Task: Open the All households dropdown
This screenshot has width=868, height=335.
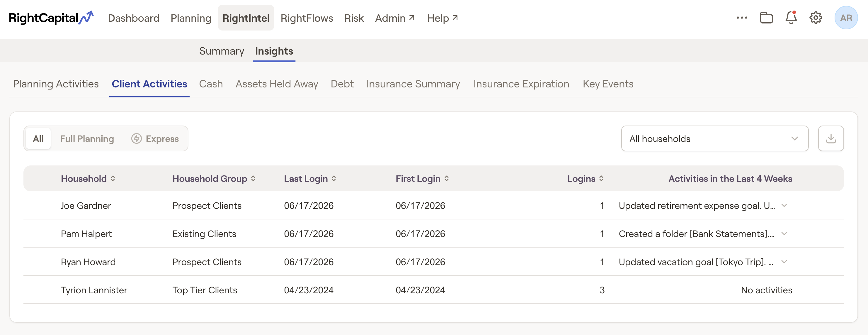Action: 714,139
